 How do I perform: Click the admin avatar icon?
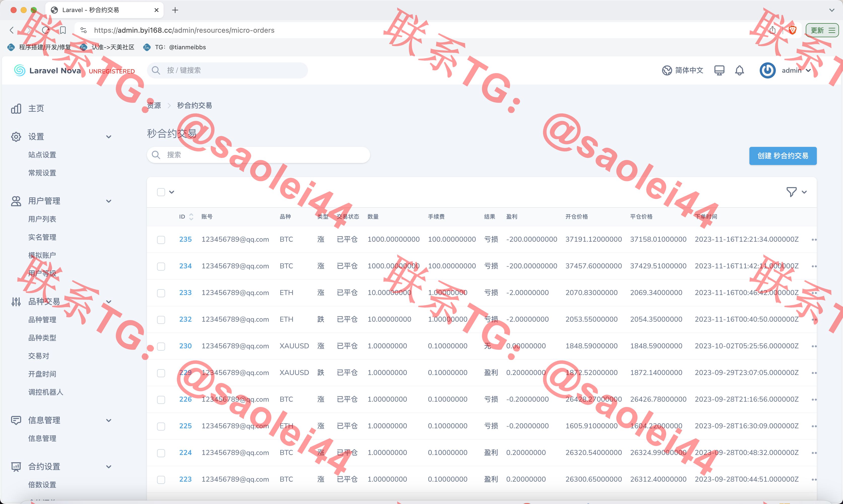point(768,70)
